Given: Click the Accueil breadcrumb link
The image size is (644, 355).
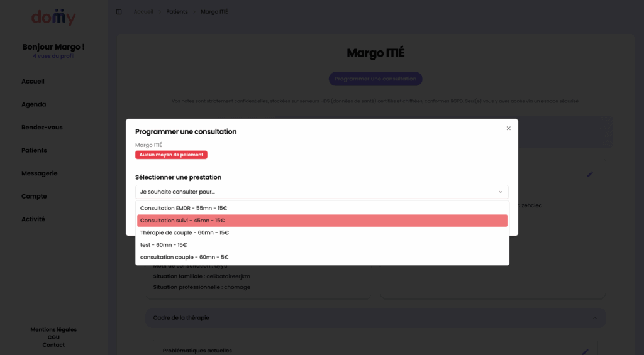Looking at the screenshot, I should click(143, 12).
